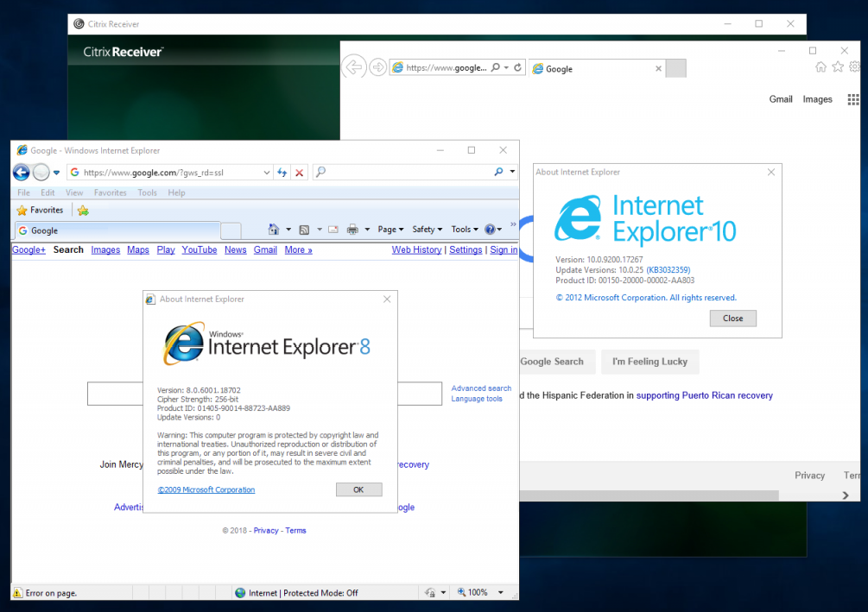868x612 pixels.
Task: Open the zoom level dropdown in the status bar
Action: click(x=499, y=592)
